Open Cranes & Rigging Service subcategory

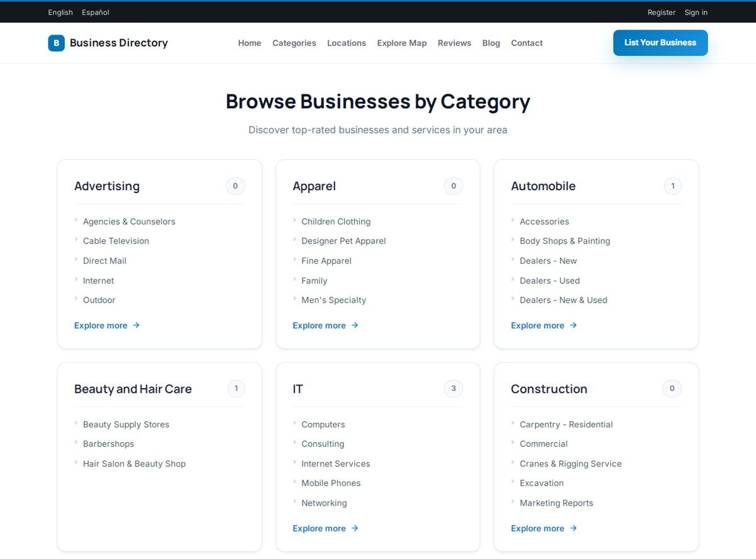571,464
